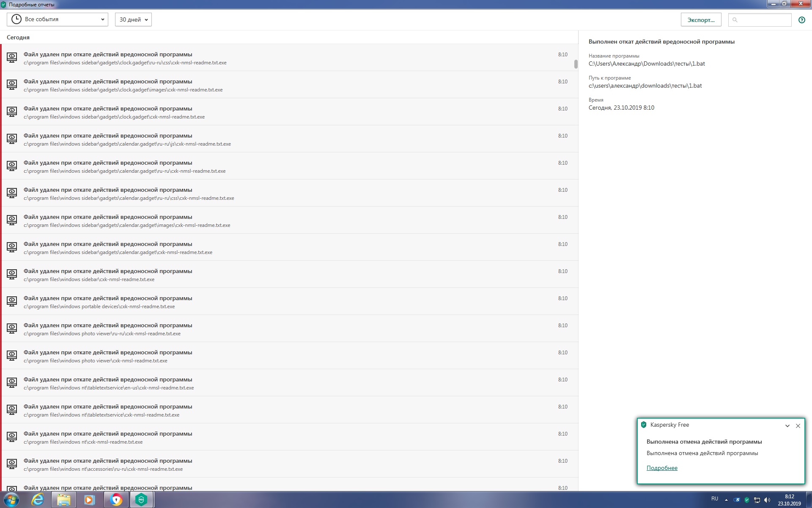
Task: Open Windows Media Player from taskbar
Action: (89, 500)
